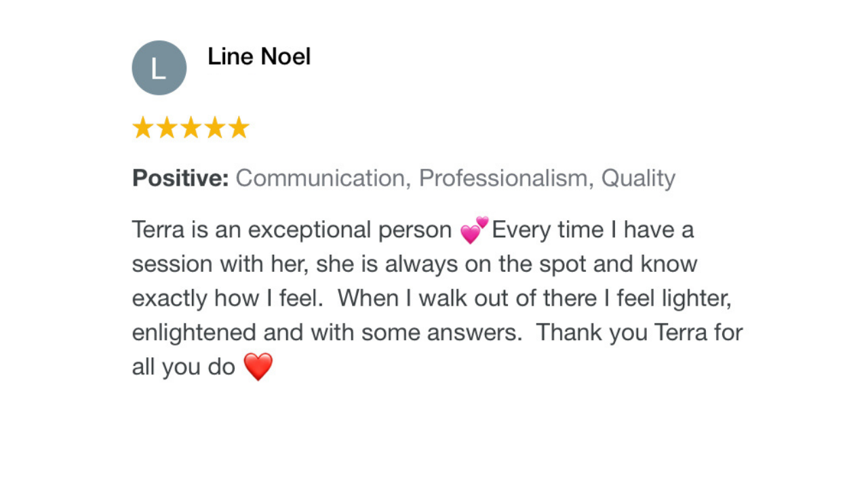The image size is (868, 488).
Task: Click the gray "L" avatar circle
Action: click(159, 68)
